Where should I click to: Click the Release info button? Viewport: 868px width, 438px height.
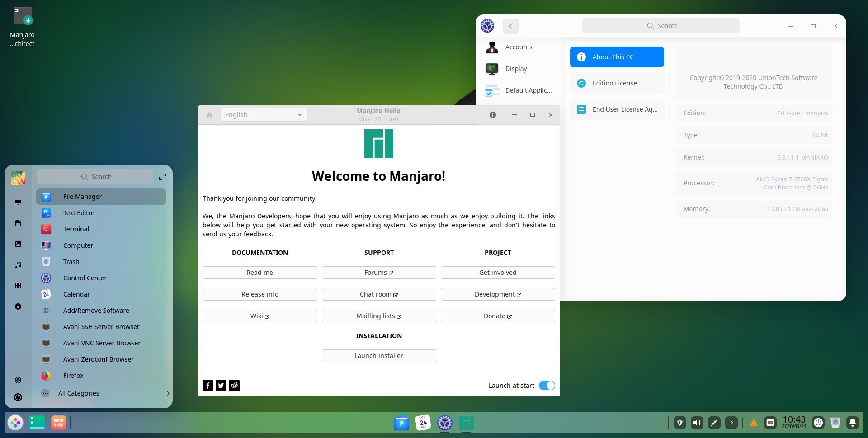click(x=260, y=294)
